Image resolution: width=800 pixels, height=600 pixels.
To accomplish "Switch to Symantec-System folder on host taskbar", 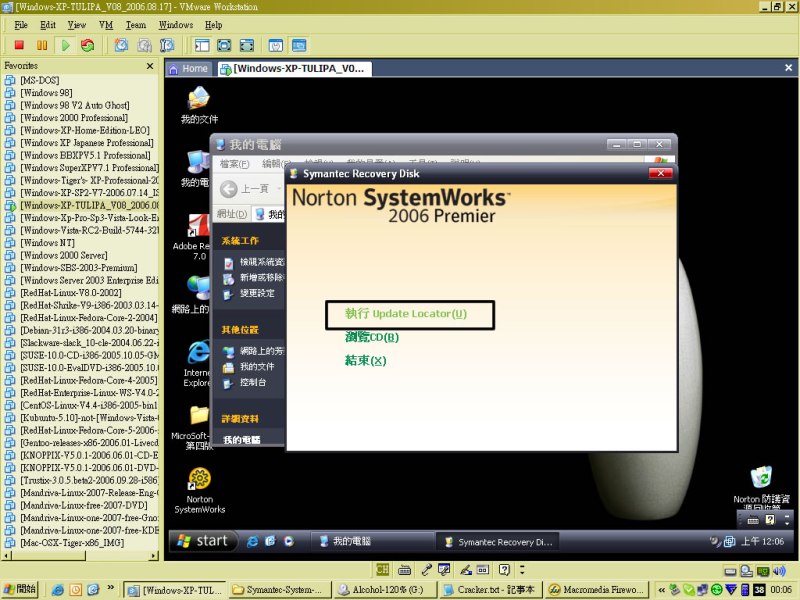I will [x=280, y=590].
